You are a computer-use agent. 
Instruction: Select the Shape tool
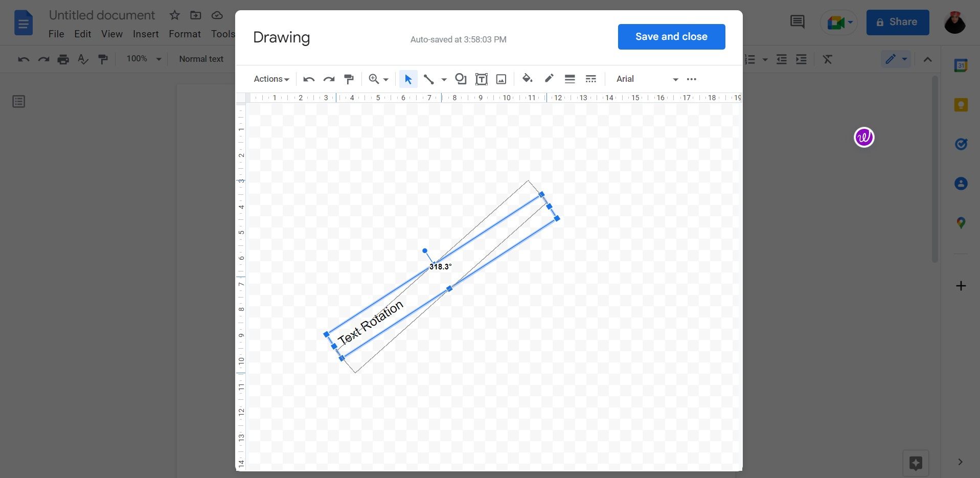[461, 79]
